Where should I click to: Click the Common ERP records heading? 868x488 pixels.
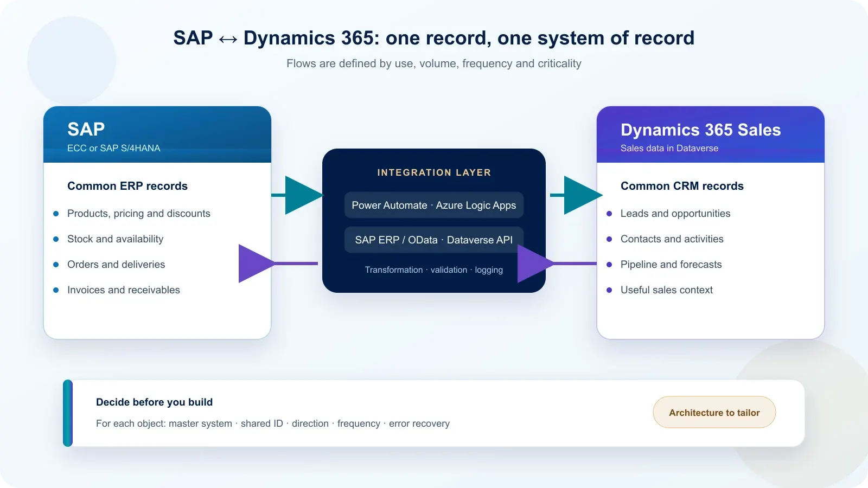coord(127,186)
